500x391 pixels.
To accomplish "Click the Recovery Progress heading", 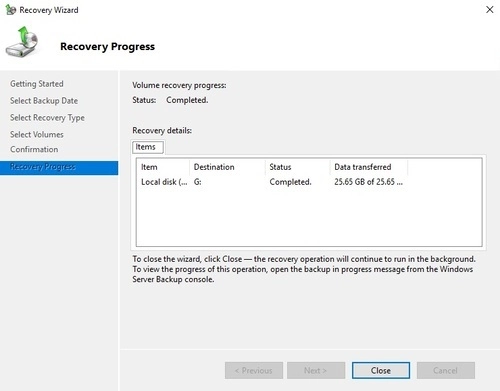I will point(107,47).
